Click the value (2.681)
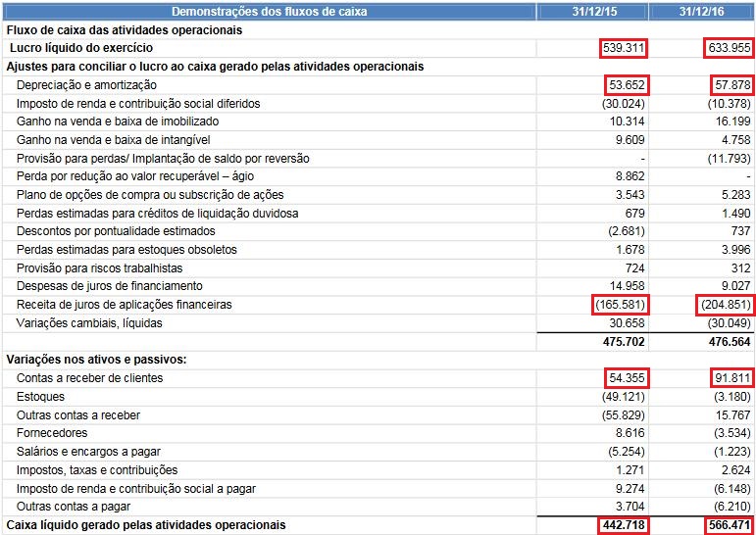Screen dimensions: 756x535 [x=627, y=231]
